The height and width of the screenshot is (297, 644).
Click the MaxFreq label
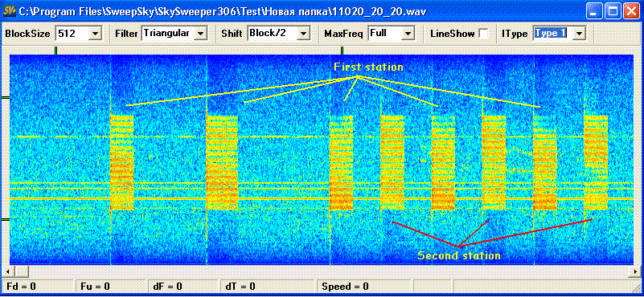coord(343,34)
